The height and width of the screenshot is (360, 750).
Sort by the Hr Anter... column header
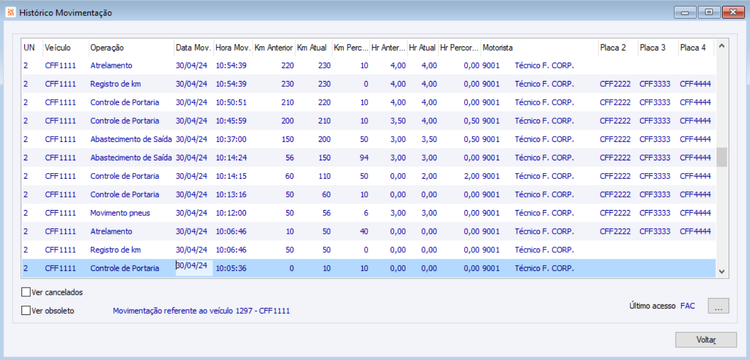coord(388,48)
